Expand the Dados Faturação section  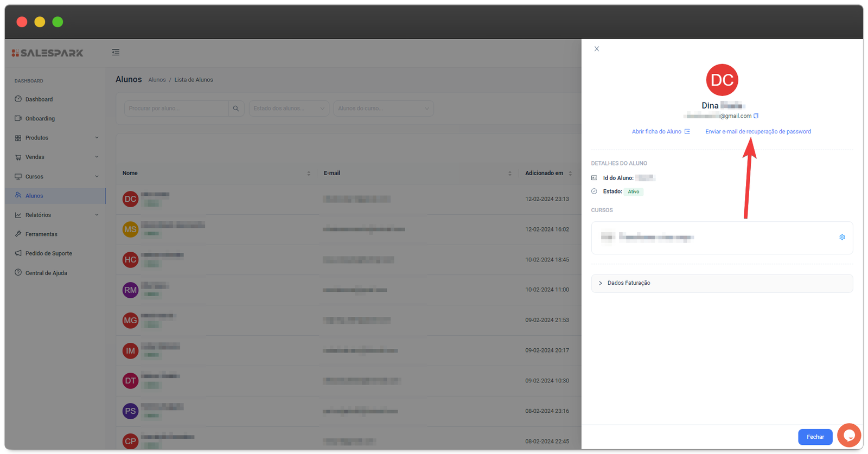pos(629,283)
